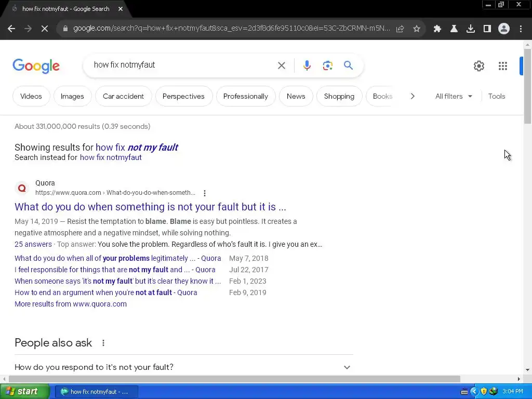
Task: Open the Windows Start button
Action: (25, 392)
